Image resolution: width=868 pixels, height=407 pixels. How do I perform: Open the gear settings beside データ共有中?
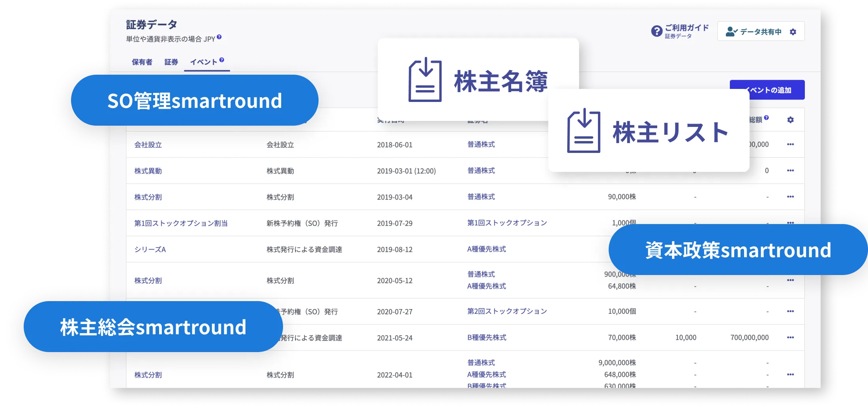(x=793, y=32)
